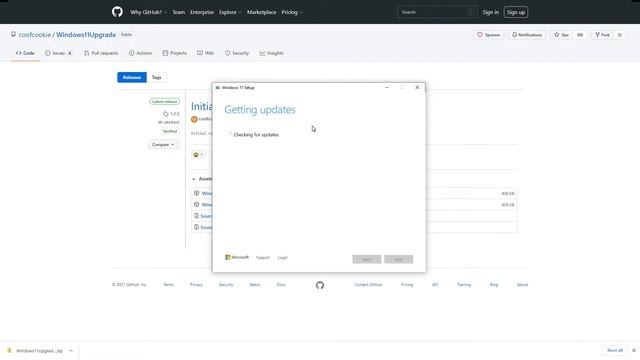Expand the download item options chevron

point(71,351)
